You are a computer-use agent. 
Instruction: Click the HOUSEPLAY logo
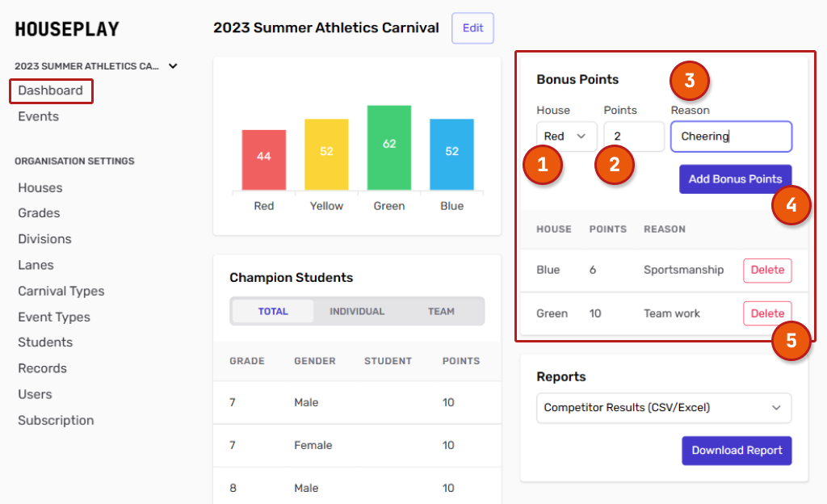click(67, 30)
